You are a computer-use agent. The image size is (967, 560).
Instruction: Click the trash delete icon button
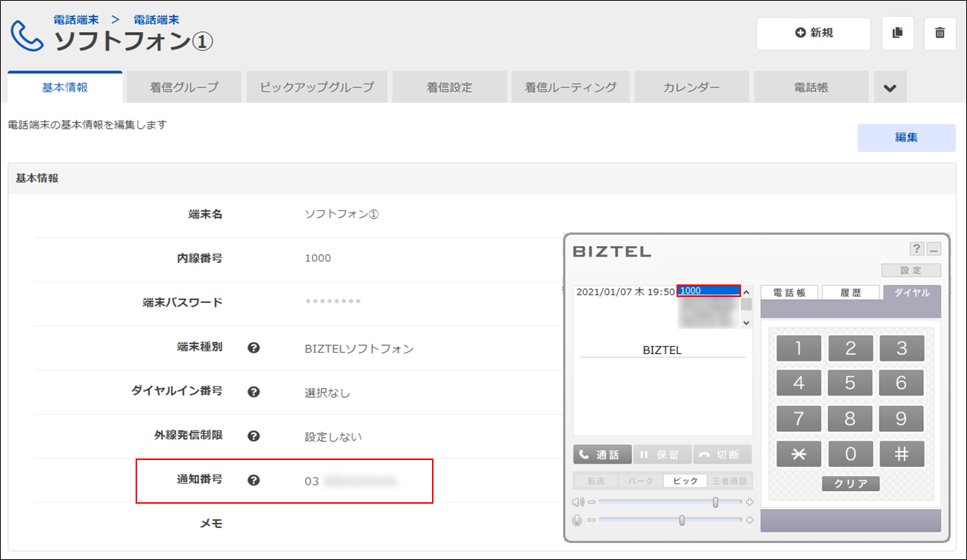(x=940, y=33)
